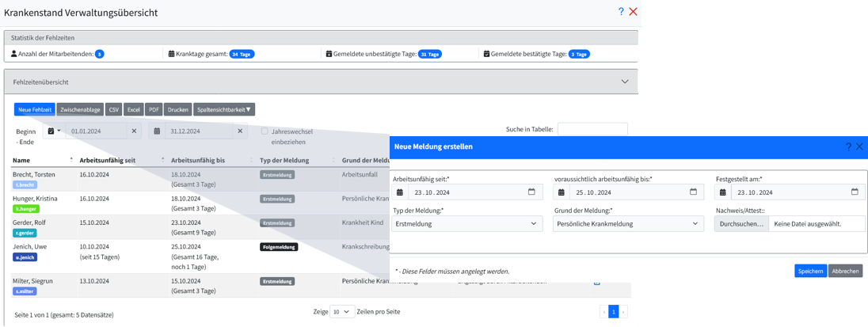
Task: Sort table by Arbeitsunfähig seit column
Action: pyautogui.click(x=121, y=160)
